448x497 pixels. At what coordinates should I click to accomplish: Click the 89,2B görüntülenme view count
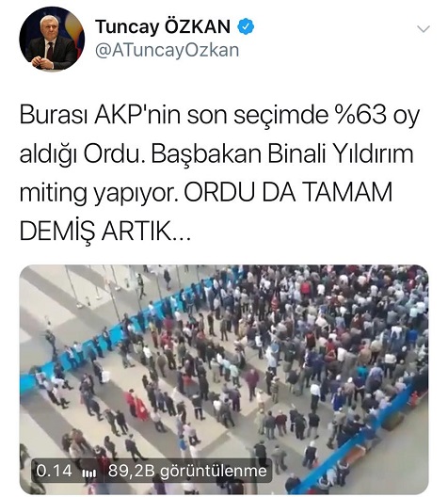(187, 472)
